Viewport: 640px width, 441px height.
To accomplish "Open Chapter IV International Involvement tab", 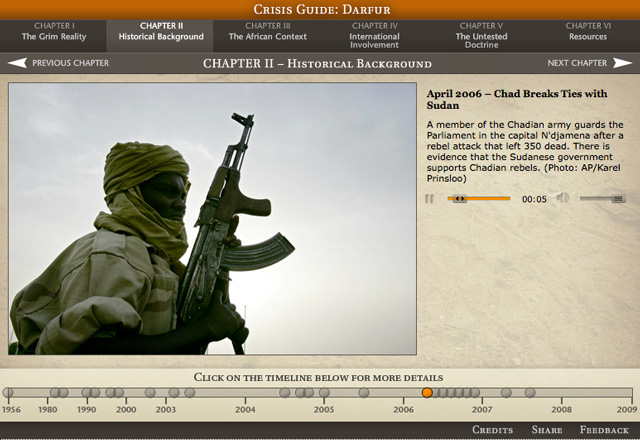I will point(374,35).
